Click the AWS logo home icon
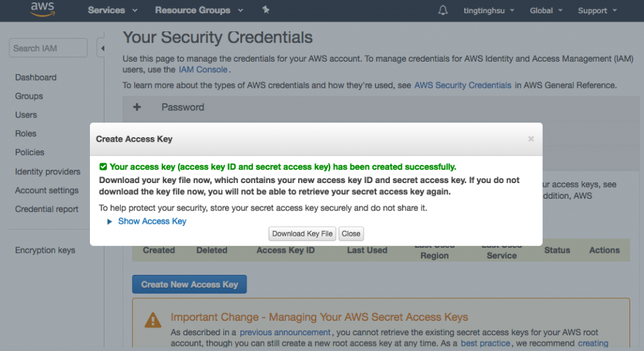The image size is (644, 351). 42,10
